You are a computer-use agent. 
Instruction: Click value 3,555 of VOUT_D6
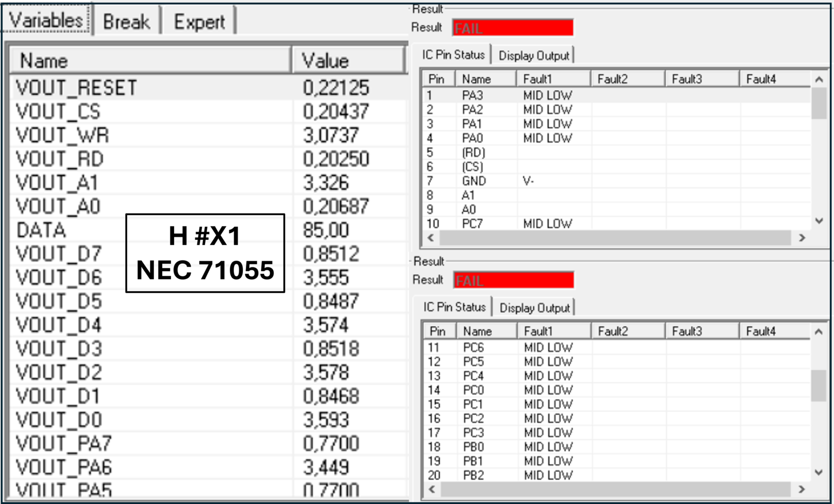[x=326, y=278]
